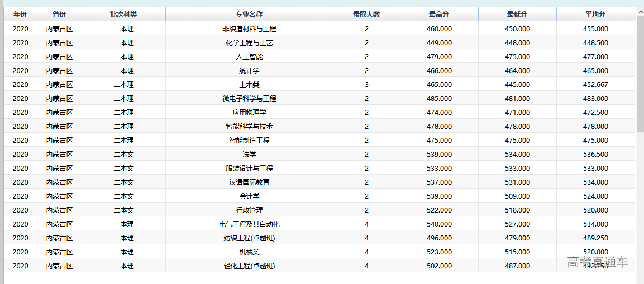
Task: Sort by the 最高分 column header
Action: tap(439, 15)
